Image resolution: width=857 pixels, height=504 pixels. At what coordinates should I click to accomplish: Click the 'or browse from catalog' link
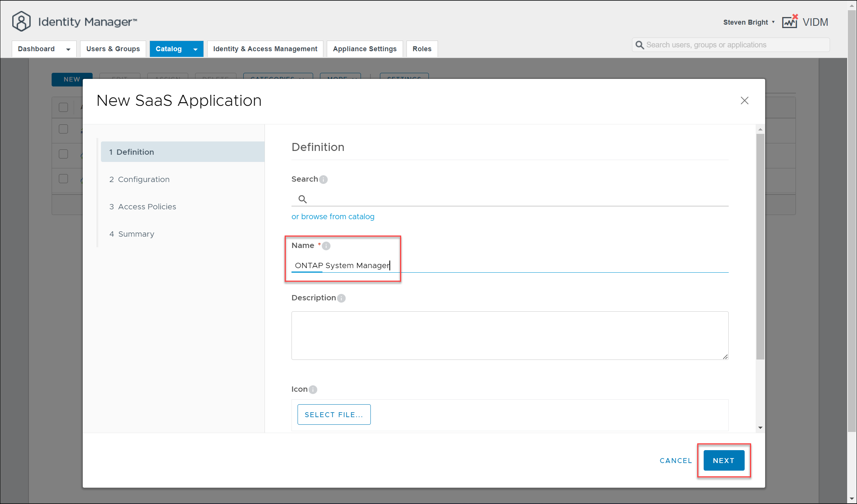click(333, 217)
